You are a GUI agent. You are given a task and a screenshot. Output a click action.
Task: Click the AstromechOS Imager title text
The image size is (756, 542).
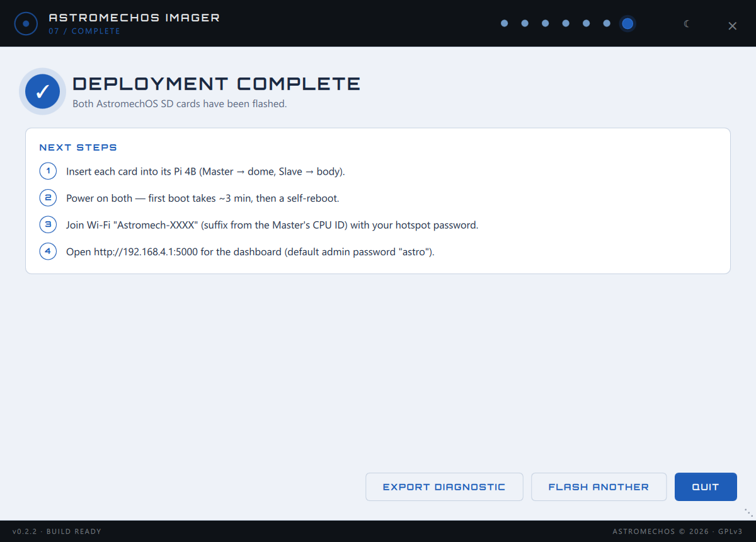pyautogui.click(x=134, y=18)
